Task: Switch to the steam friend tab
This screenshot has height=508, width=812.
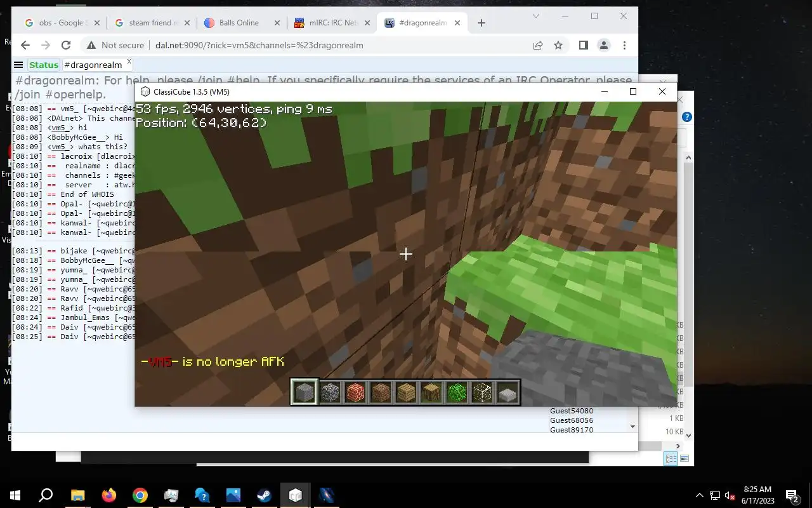Action: (152, 23)
